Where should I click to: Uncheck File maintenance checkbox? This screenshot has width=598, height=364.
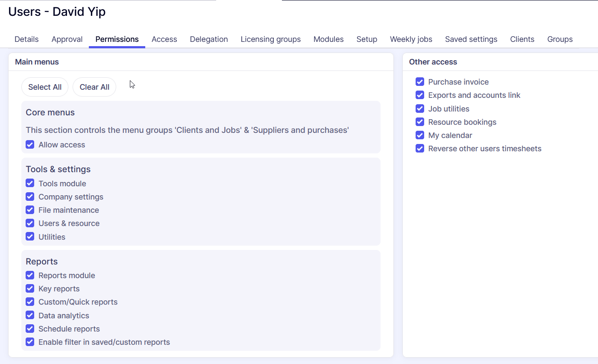click(x=30, y=210)
